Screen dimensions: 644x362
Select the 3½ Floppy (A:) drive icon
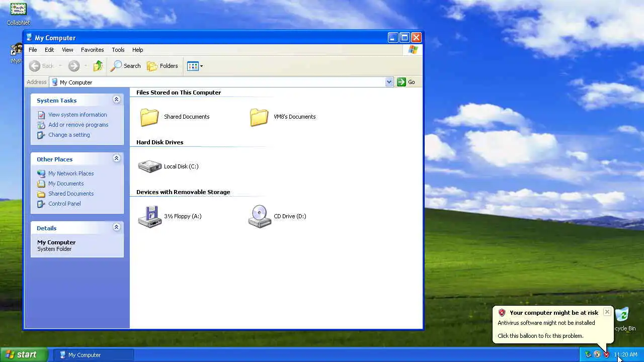click(x=149, y=217)
